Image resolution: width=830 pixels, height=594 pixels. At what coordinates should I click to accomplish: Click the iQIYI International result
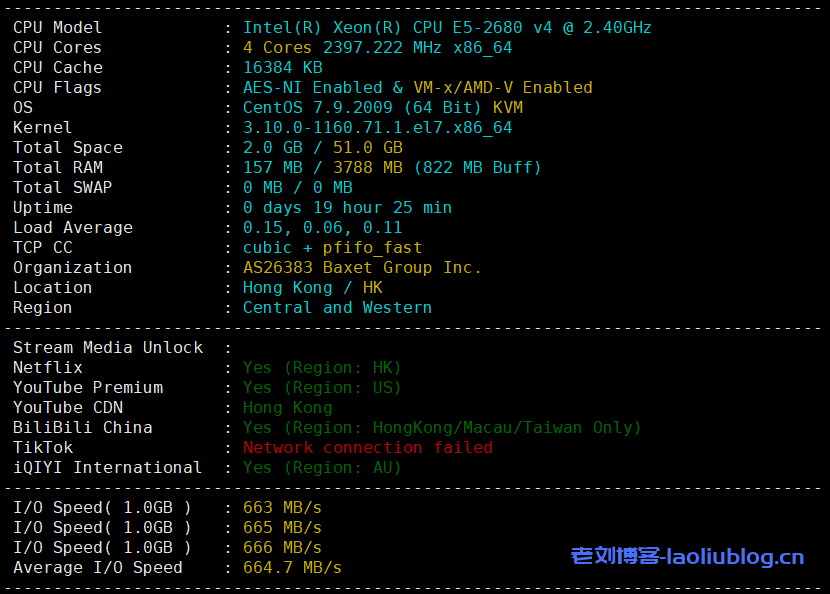(x=322, y=468)
